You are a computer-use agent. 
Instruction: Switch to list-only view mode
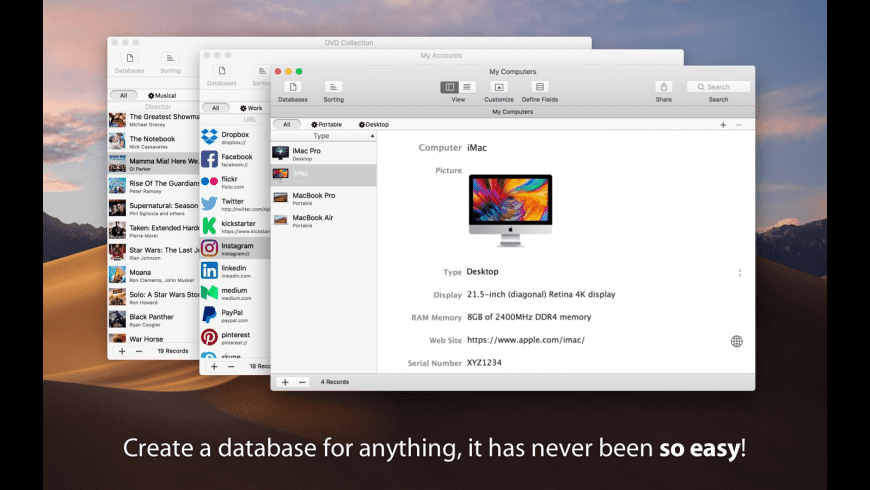tap(467, 88)
